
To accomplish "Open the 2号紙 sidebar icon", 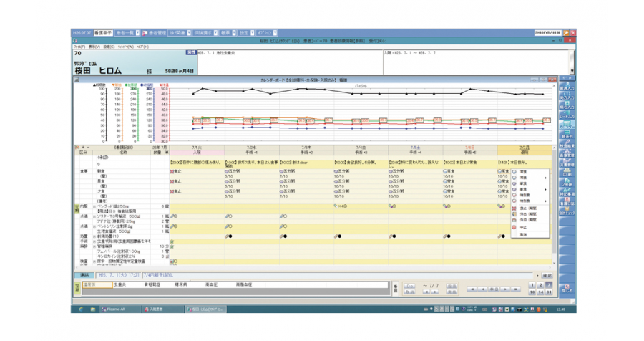I will 567,182.
